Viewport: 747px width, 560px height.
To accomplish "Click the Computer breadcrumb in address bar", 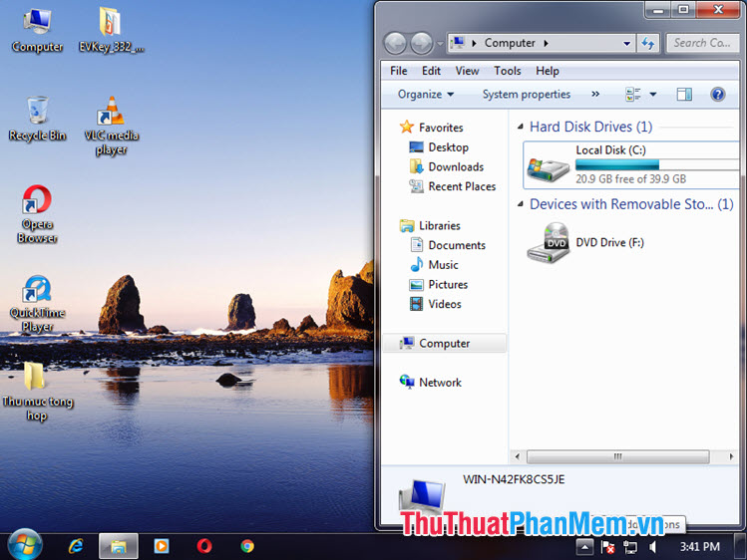I will [x=510, y=43].
